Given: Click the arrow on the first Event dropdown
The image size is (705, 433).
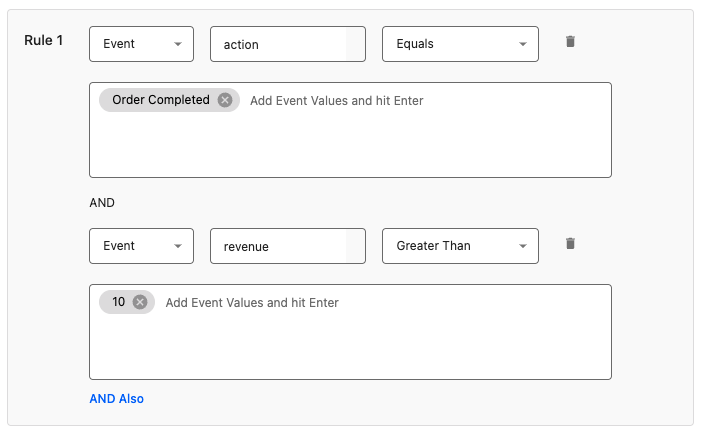Looking at the screenshot, I should [177, 44].
